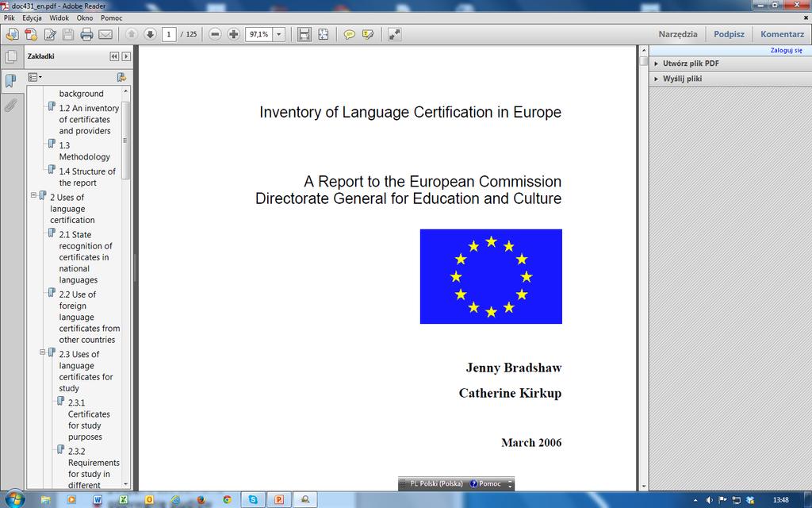Open the Plik menu

(x=10, y=17)
